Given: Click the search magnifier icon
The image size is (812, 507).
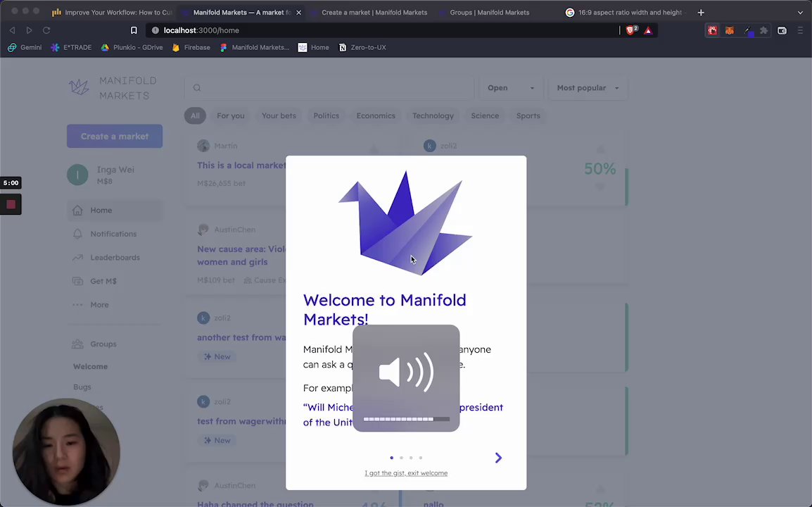Looking at the screenshot, I should click(x=197, y=87).
